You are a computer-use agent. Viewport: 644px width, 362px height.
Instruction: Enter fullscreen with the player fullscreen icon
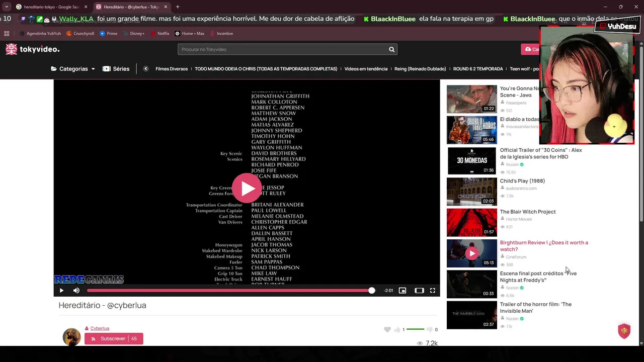(432, 291)
